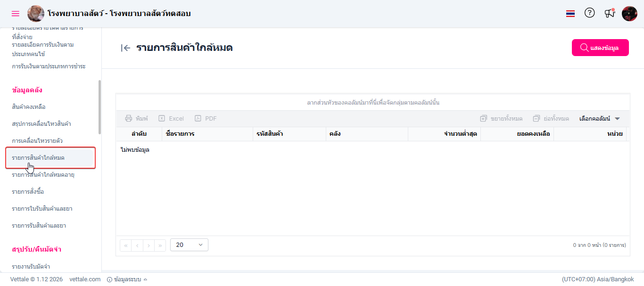Viewport: 644px width, 286px height.
Task: Sort by รหัสสินค้า column header
Action: (289, 134)
